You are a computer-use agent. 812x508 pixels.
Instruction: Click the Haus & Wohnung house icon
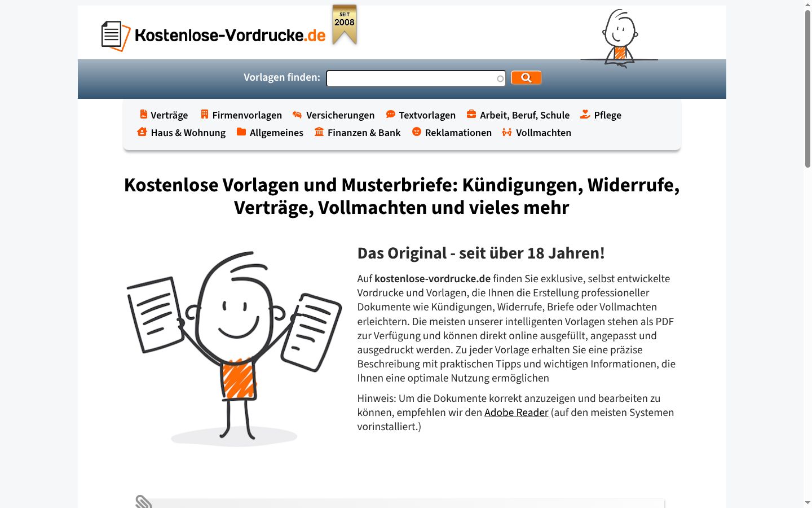pyautogui.click(x=142, y=132)
